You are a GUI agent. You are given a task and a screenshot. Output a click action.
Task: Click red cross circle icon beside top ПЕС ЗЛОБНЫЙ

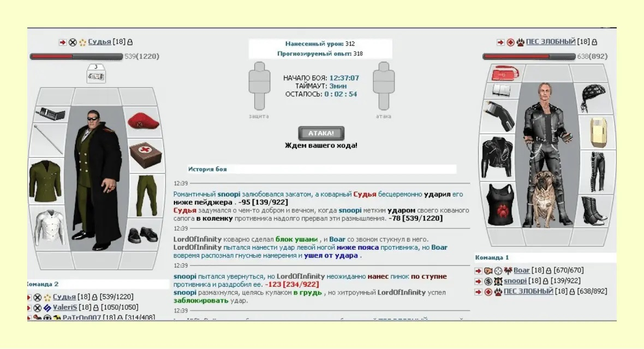tap(510, 43)
